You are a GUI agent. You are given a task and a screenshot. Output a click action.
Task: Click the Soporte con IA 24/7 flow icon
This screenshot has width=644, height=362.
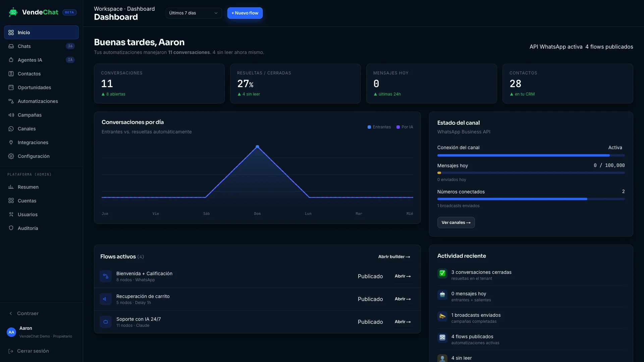106,322
